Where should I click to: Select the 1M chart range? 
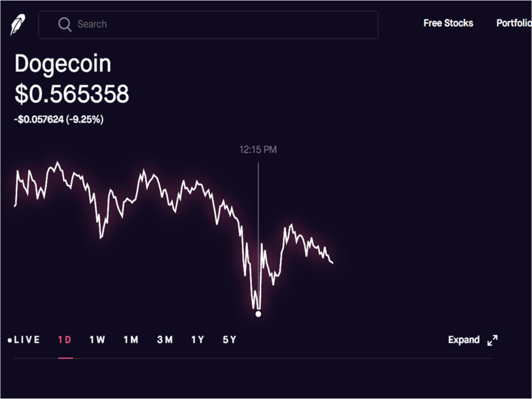(x=131, y=339)
